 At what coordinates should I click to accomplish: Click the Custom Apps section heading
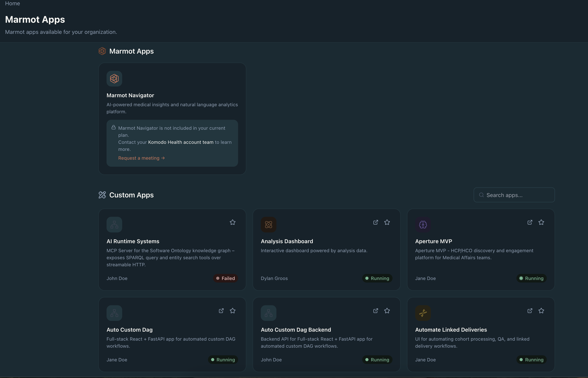point(131,195)
